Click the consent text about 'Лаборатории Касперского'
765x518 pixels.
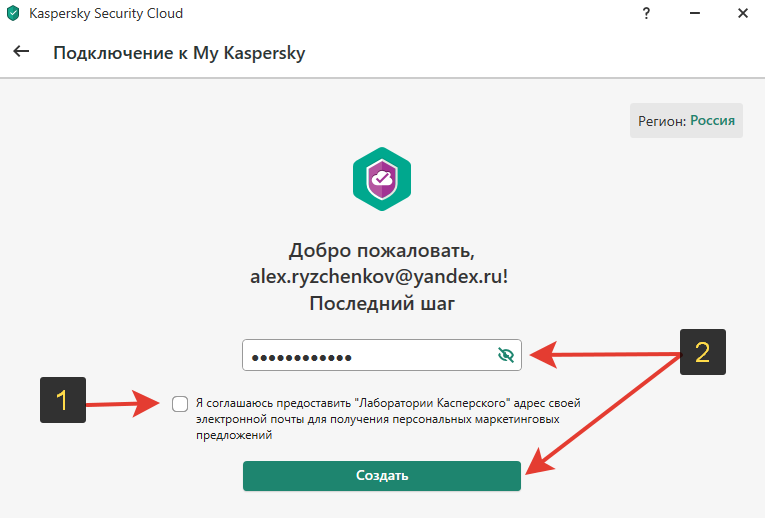pos(388,419)
